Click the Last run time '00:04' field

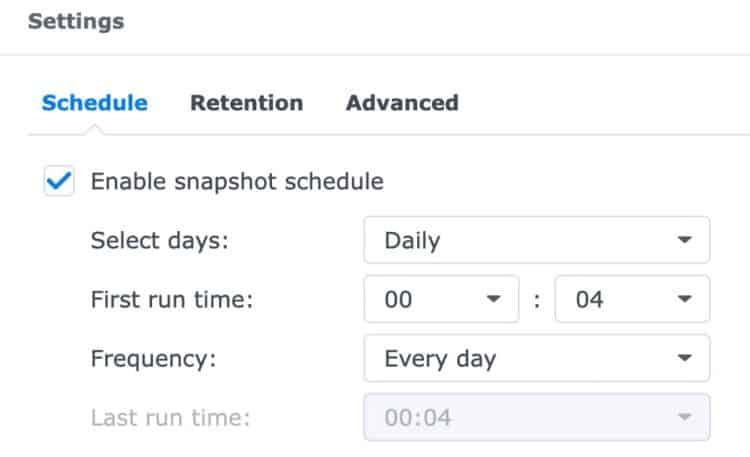pyautogui.click(x=520, y=417)
